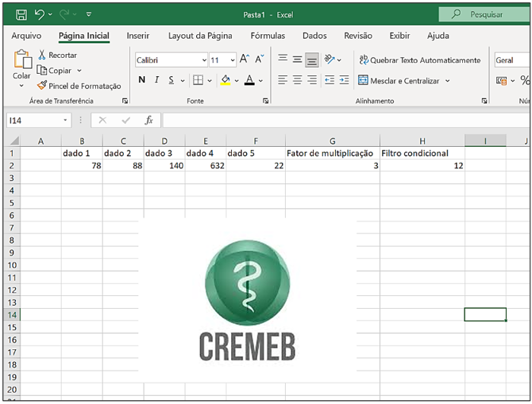The image size is (532, 404).
Task: Click the Save icon in title bar
Action: pos(21,14)
